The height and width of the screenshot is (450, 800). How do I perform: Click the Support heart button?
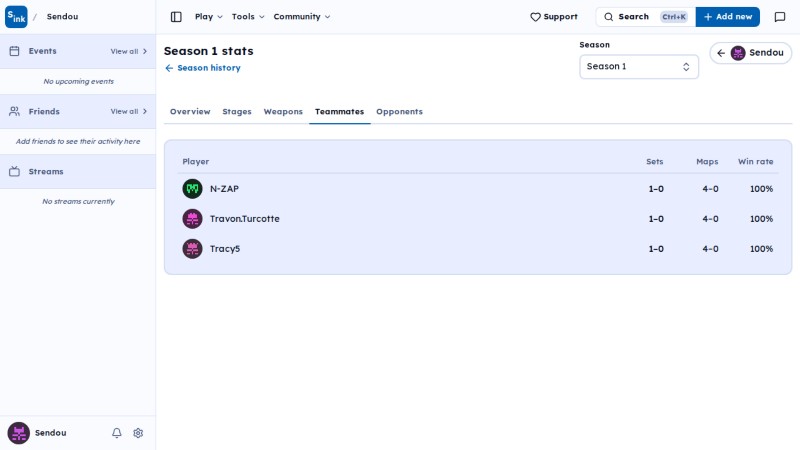point(554,17)
